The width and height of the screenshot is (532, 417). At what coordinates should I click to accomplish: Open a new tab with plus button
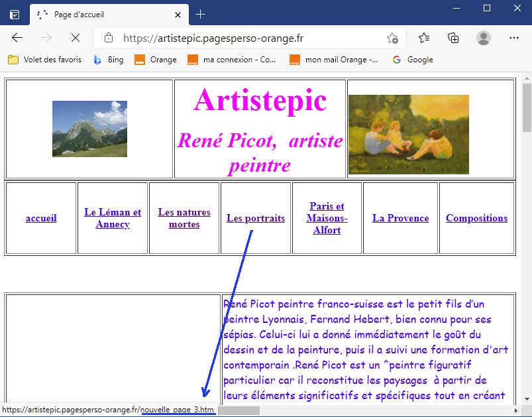(200, 14)
